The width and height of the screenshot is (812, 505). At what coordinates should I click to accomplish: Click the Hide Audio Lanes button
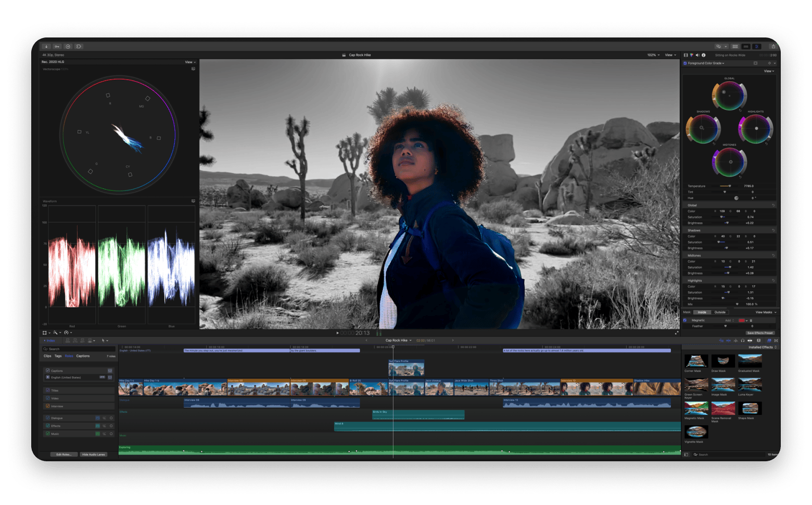94,455
